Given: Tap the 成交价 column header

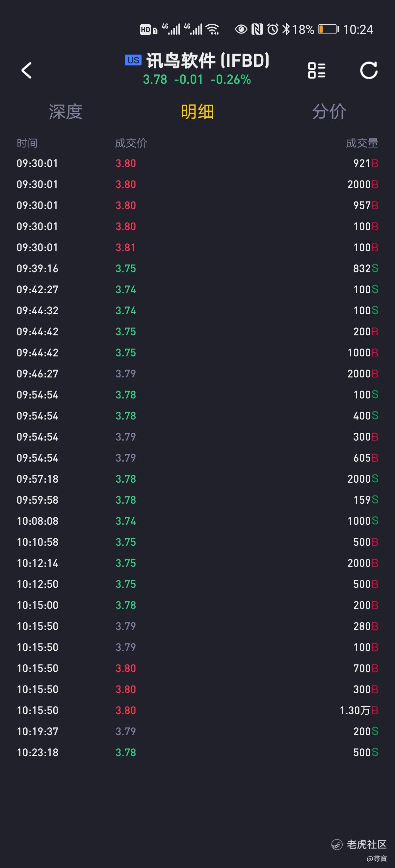Looking at the screenshot, I should [x=131, y=143].
